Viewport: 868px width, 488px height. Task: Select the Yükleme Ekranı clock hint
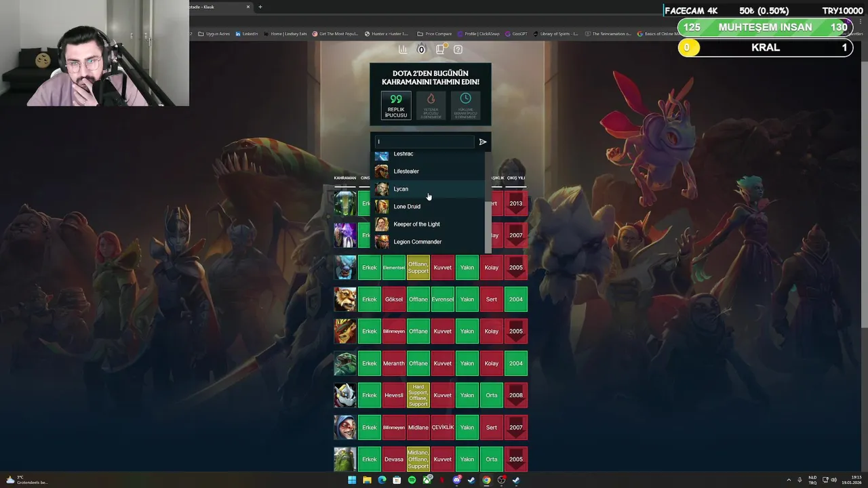click(465, 106)
